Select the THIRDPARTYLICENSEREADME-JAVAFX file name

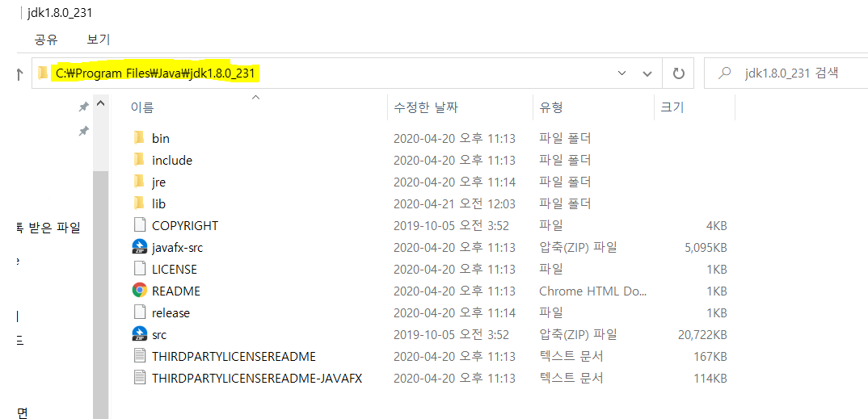click(257, 378)
